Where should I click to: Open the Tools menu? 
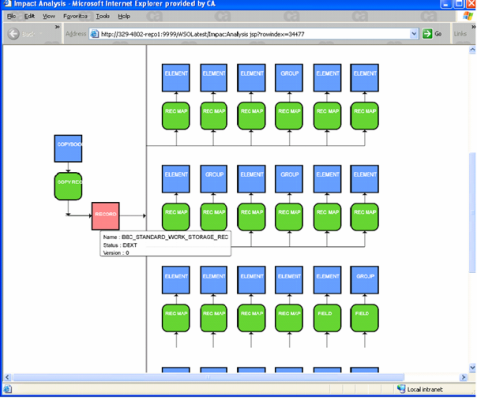(x=103, y=16)
